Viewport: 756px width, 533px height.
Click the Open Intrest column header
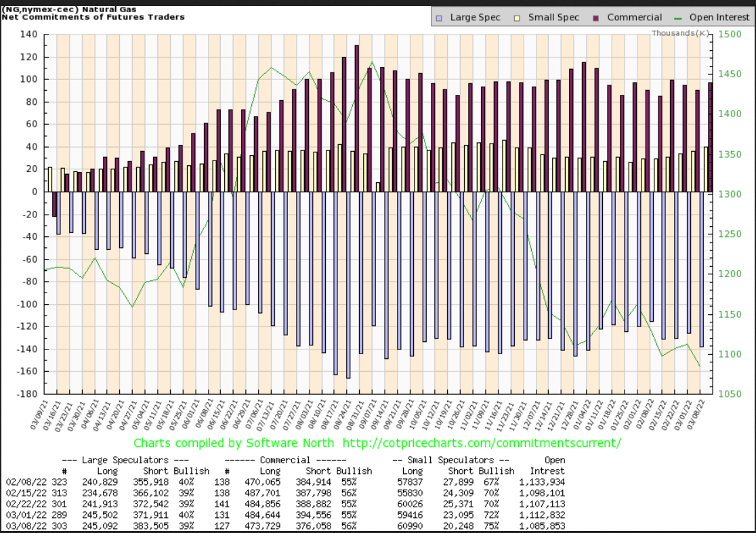pos(552,465)
